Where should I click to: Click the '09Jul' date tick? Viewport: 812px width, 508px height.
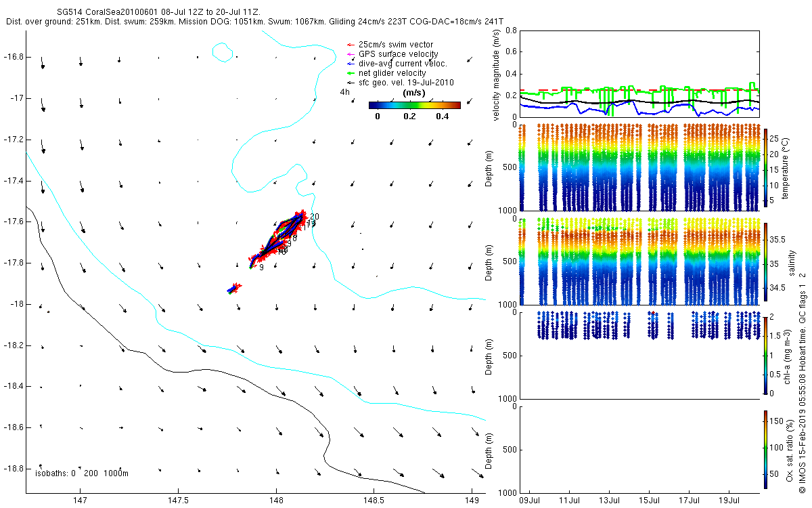530,501
